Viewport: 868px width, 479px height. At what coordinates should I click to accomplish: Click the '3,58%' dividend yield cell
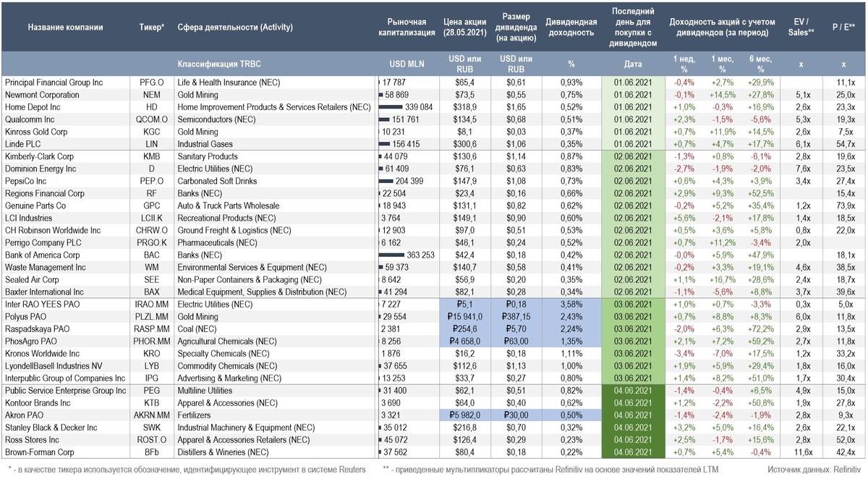click(x=571, y=305)
